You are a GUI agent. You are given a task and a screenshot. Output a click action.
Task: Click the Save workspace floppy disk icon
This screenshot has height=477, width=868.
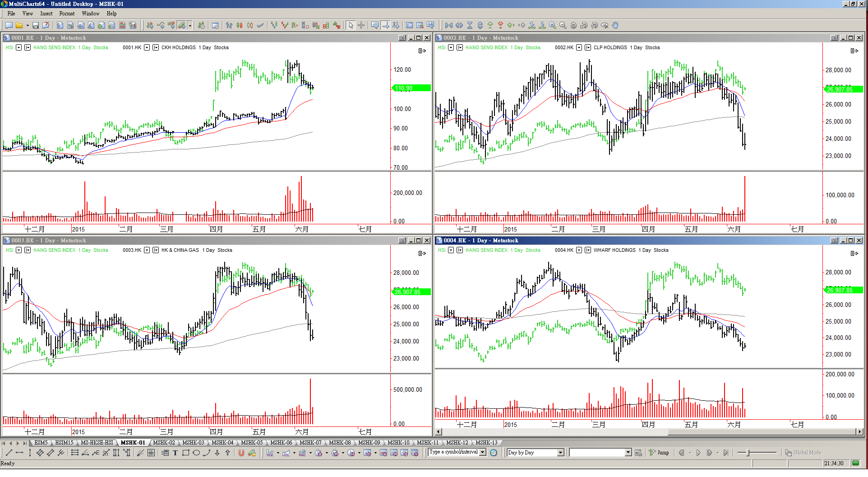tap(36, 26)
